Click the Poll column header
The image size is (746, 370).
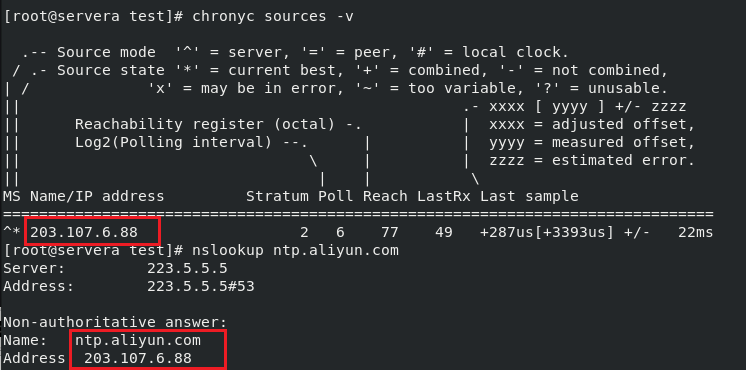336,196
